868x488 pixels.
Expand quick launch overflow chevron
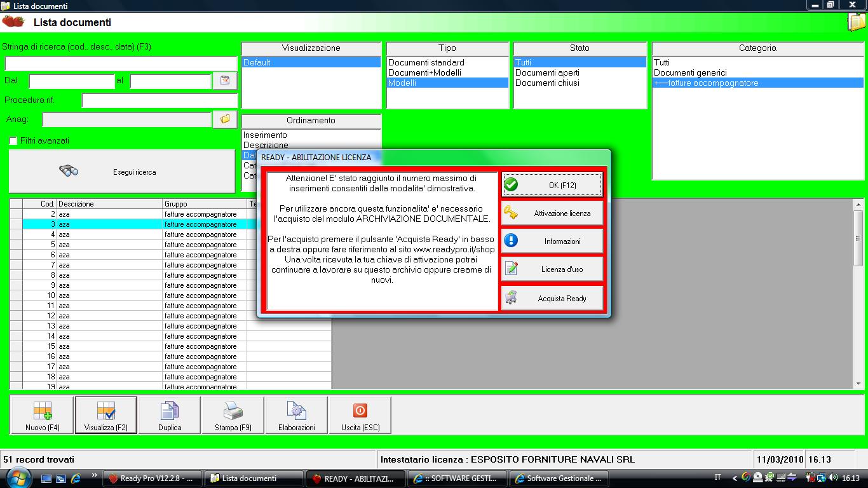coord(95,475)
